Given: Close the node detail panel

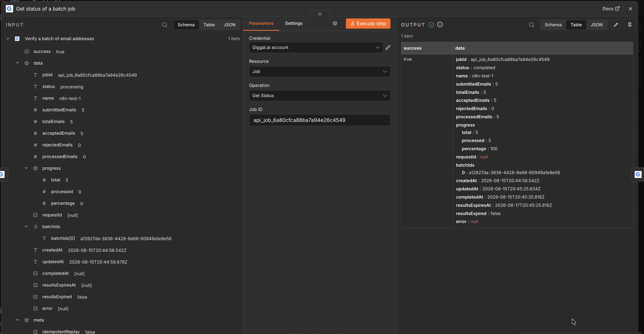Looking at the screenshot, I should tap(630, 9).
